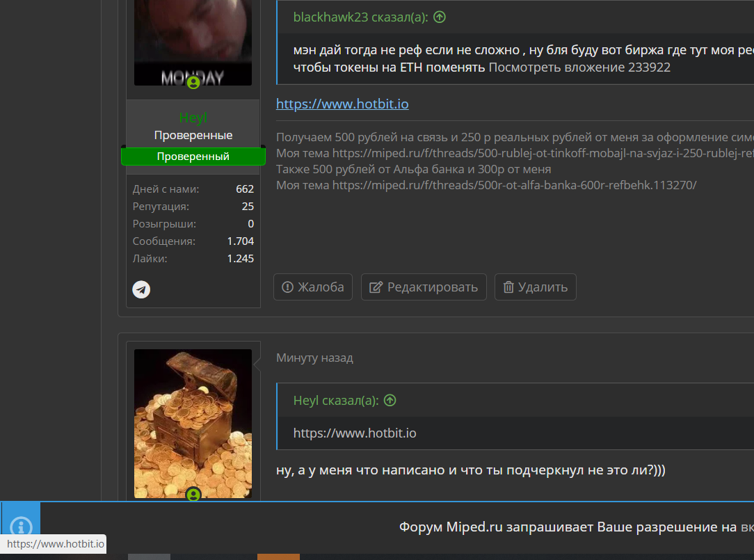Viewport: 754px width, 560px height.
Task: Click the MONDAY avatar thumbnail
Action: coord(193,43)
